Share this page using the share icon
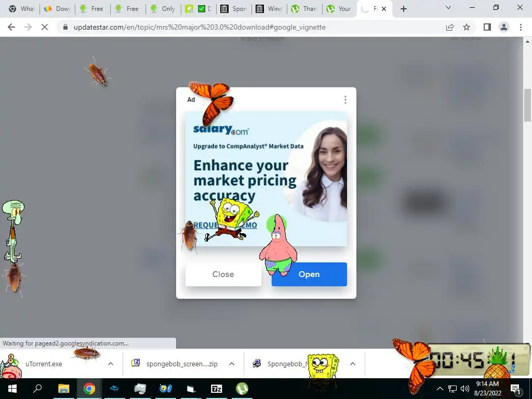 point(450,27)
